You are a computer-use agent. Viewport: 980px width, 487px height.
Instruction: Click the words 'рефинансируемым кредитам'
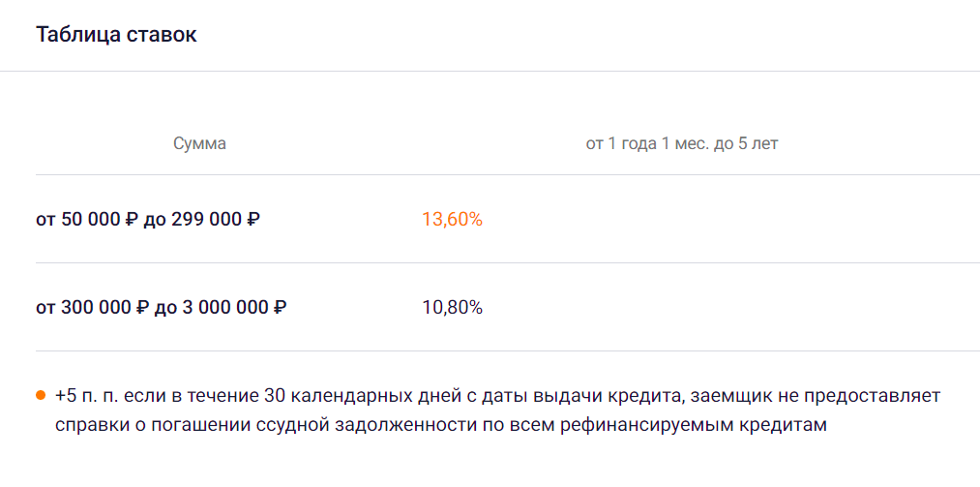[x=694, y=425]
